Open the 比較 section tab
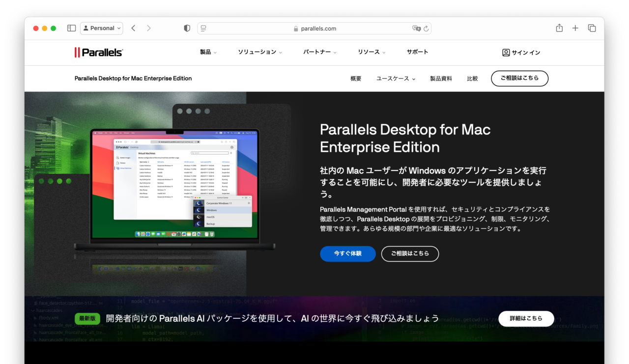This screenshot has height=364, width=629. [x=472, y=79]
